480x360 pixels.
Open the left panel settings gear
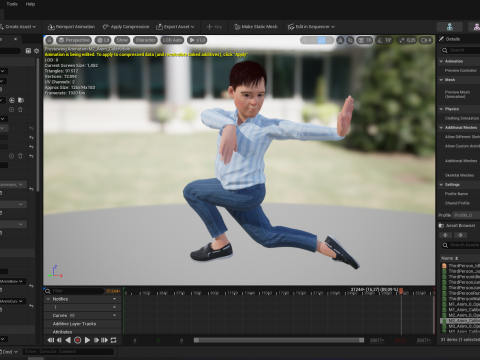(x=37, y=51)
